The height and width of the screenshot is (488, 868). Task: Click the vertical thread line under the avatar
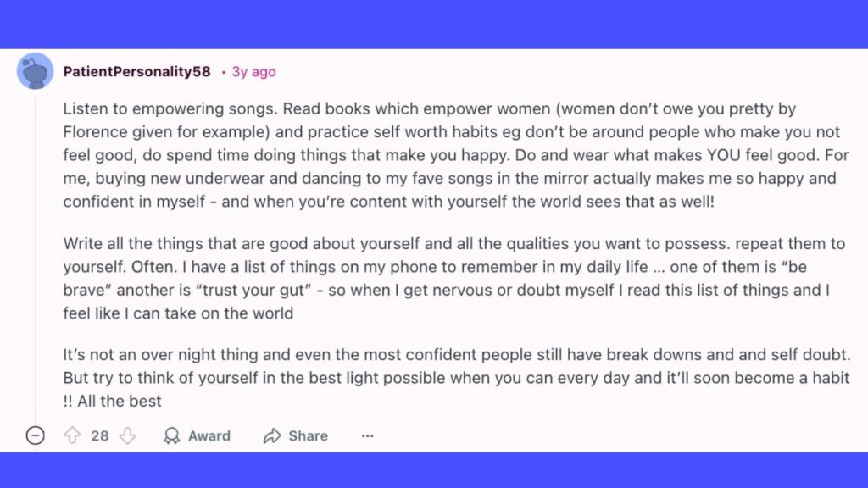(35, 254)
